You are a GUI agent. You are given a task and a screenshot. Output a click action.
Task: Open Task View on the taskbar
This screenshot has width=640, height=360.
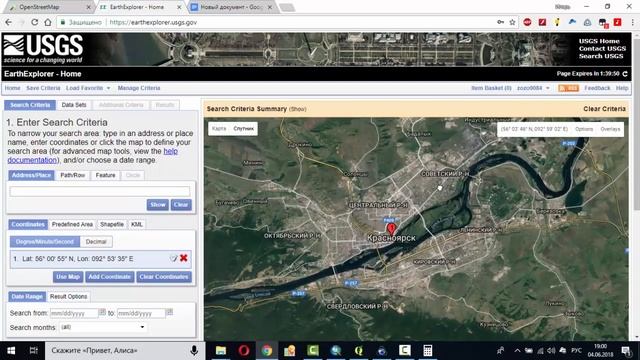(x=33, y=351)
